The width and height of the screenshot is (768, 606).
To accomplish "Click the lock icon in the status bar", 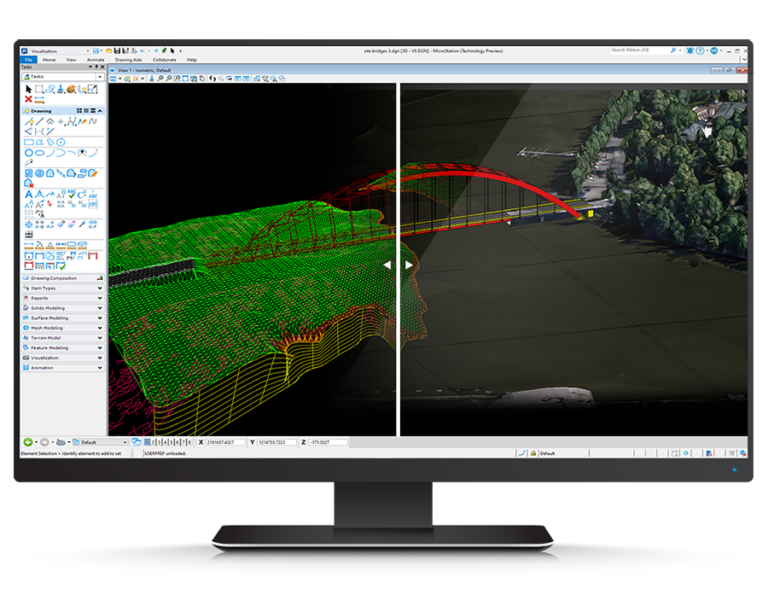I will coord(533,453).
